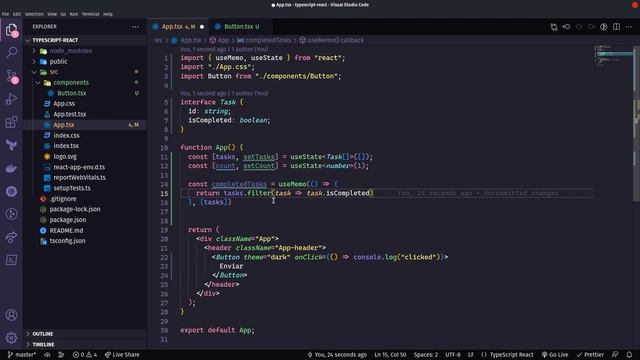
Task: Open the src breadcrumb dropdown
Action: point(158,40)
